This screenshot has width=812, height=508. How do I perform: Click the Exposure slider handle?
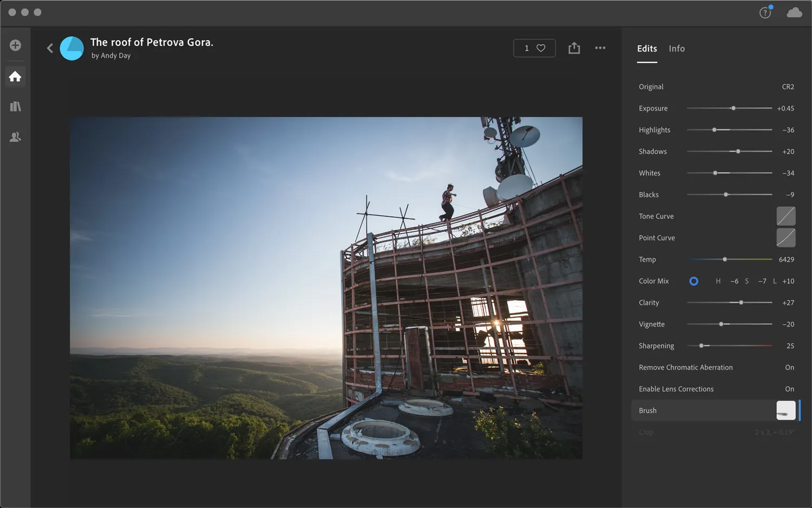coord(734,108)
